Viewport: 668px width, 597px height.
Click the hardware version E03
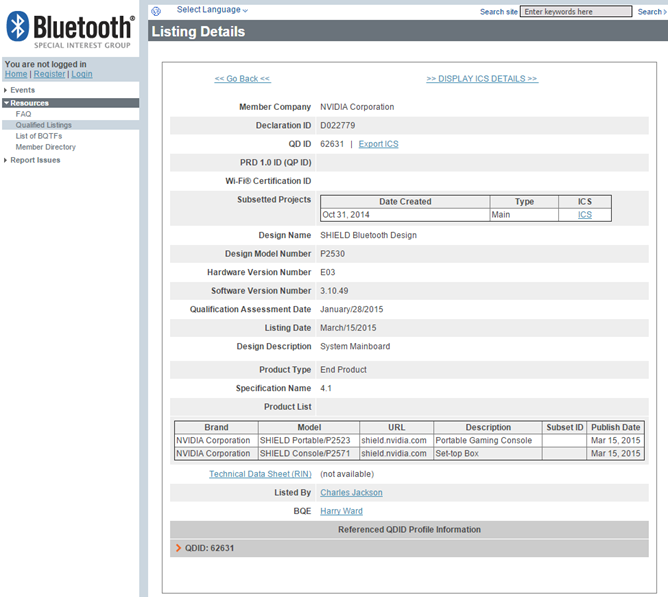328,272
